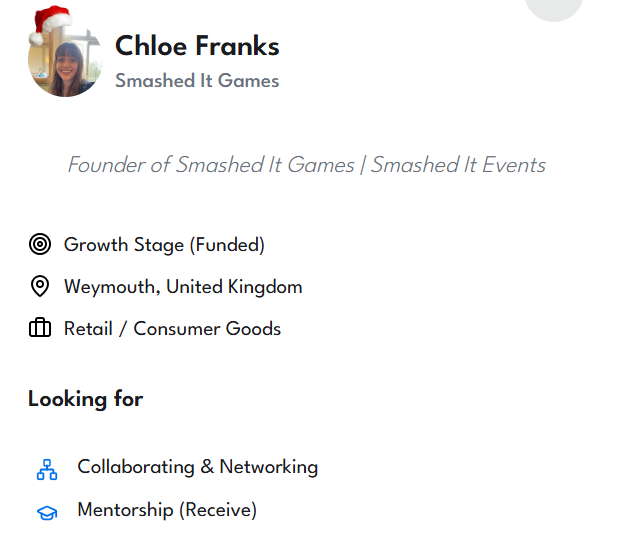Click "Consumer Goods" in the industry line
Viewport: 627px width, 542px height.
pyautogui.click(x=207, y=328)
